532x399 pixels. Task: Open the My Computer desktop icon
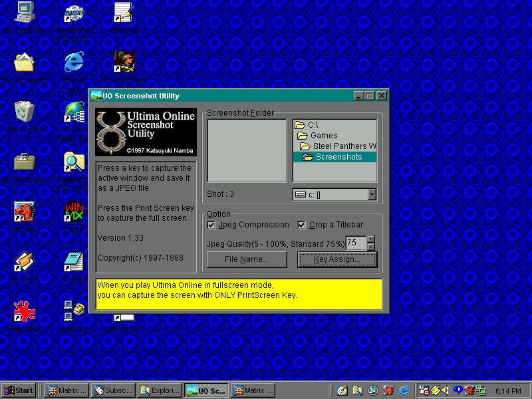tap(25, 13)
